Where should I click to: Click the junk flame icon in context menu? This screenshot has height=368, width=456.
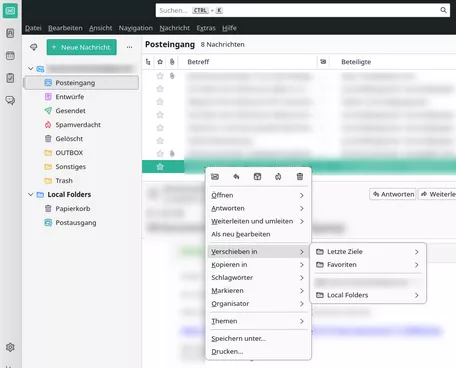[x=278, y=177]
